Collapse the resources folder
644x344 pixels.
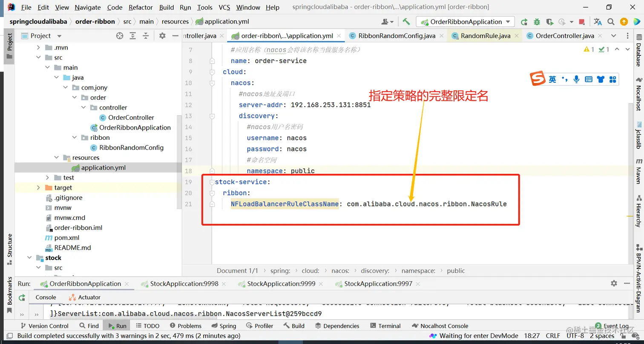tap(56, 157)
